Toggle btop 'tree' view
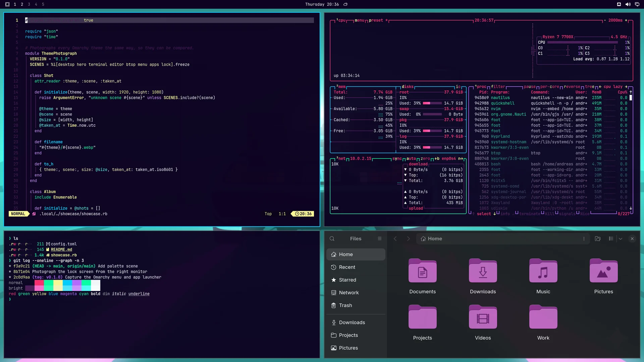This screenshot has width=644, height=362. point(590,86)
